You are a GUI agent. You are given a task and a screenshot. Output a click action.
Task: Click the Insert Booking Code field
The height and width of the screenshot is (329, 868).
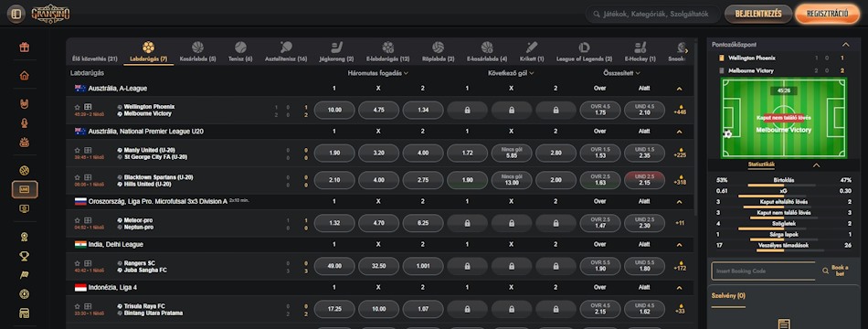pyautogui.click(x=764, y=271)
